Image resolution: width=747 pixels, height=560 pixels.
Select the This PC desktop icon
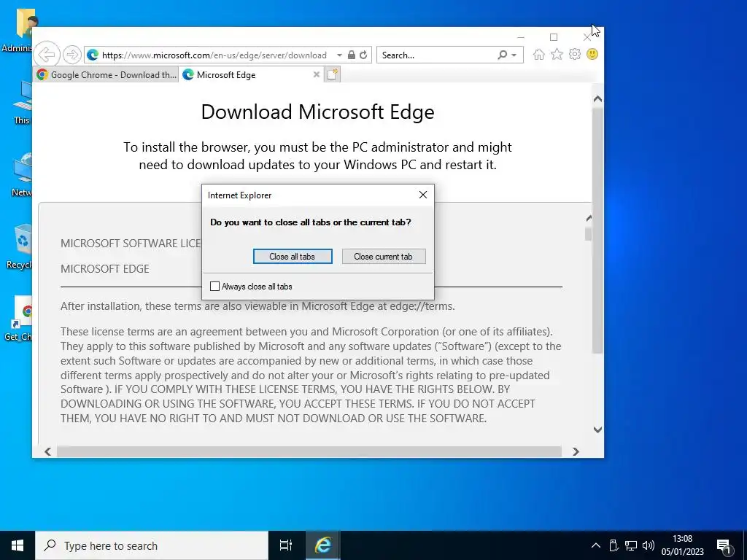coord(21,102)
